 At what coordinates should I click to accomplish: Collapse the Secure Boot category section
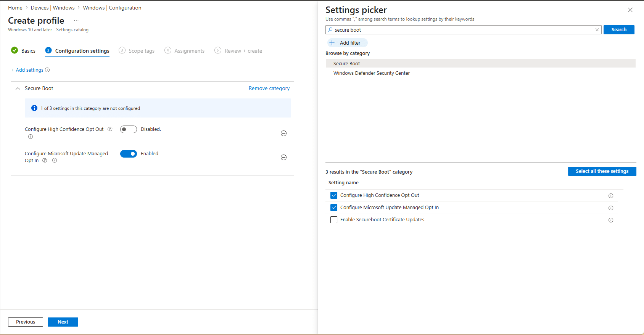point(18,89)
